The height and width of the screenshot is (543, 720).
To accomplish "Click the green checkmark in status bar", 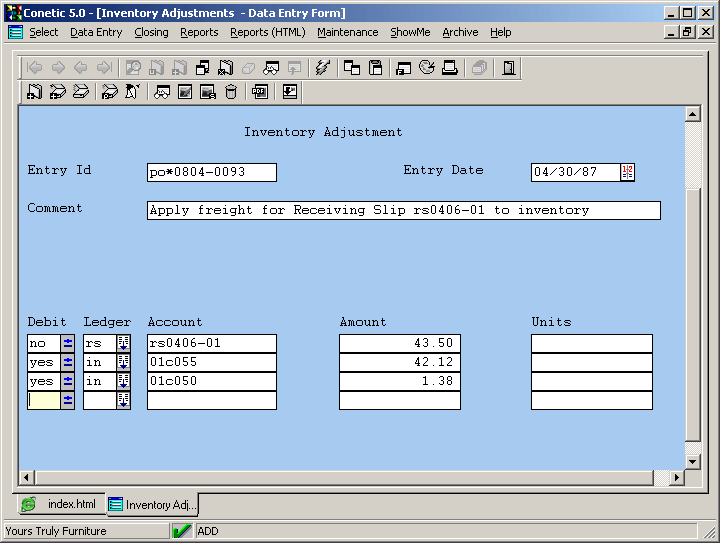I will point(182,531).
